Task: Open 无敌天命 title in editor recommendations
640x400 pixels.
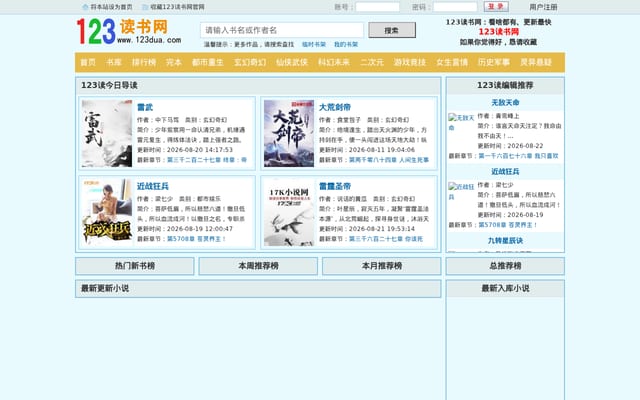Action: [x=505, y=102]
